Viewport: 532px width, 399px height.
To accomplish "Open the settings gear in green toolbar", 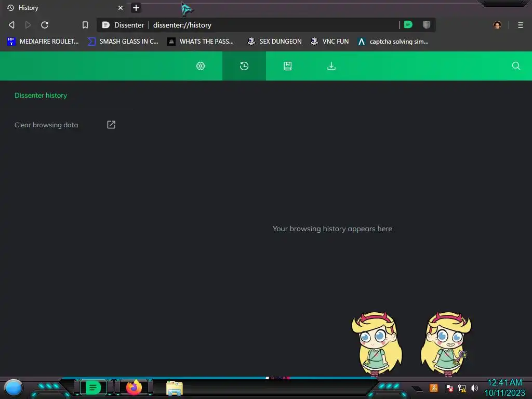I will (201, 66).
